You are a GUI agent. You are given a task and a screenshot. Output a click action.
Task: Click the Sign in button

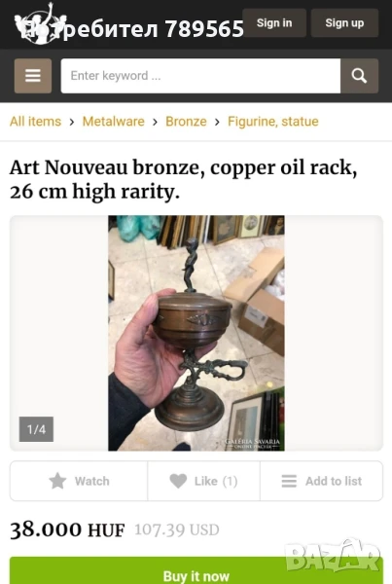[x=274, y=22]
